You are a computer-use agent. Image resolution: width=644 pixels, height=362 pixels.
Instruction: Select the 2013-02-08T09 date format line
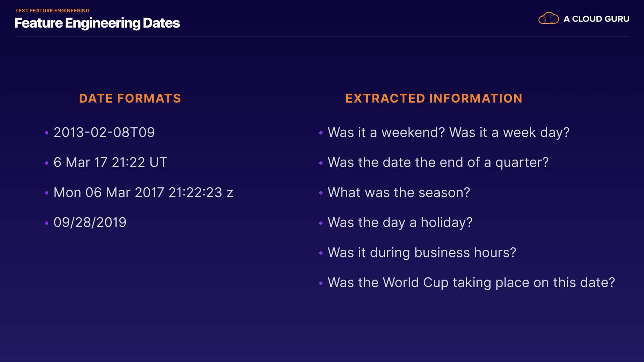tap(104, 132)
